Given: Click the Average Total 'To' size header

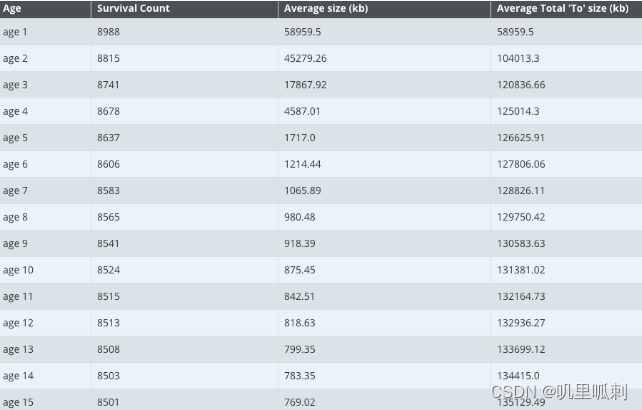Looking at the screenshot, I should tap(562, 8).
